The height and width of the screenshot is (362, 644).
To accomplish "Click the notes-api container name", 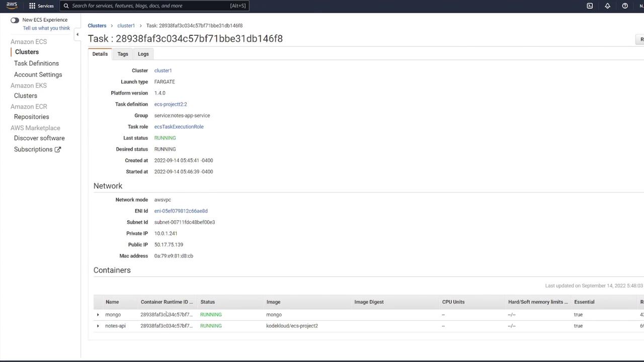I will pyautogui.click(x=115, y=326).
